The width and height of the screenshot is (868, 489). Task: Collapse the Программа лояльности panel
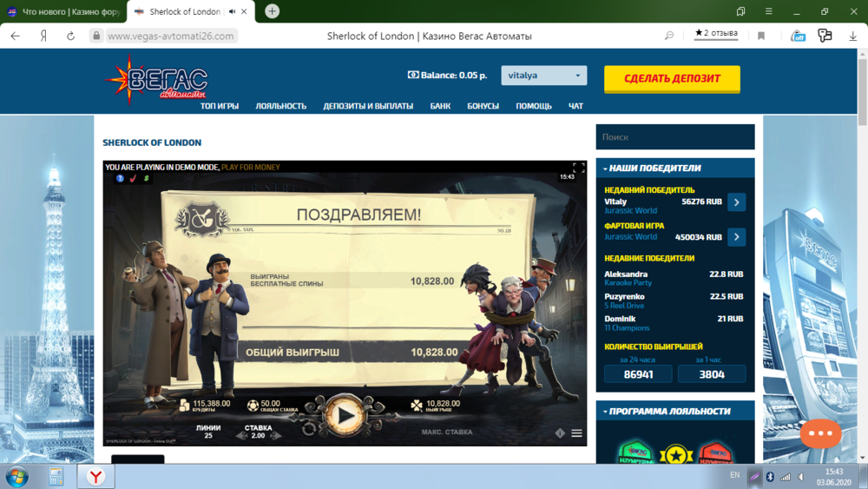point(674,411)
